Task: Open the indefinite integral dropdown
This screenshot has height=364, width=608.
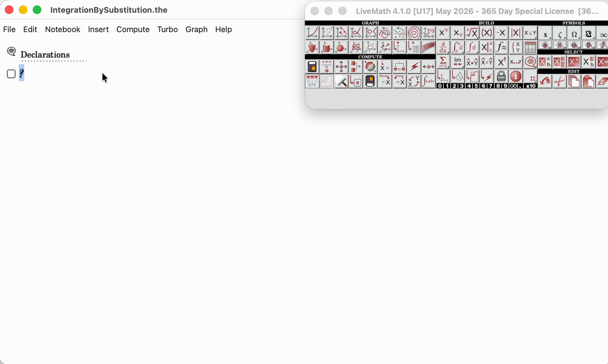Action: point(472,47)
